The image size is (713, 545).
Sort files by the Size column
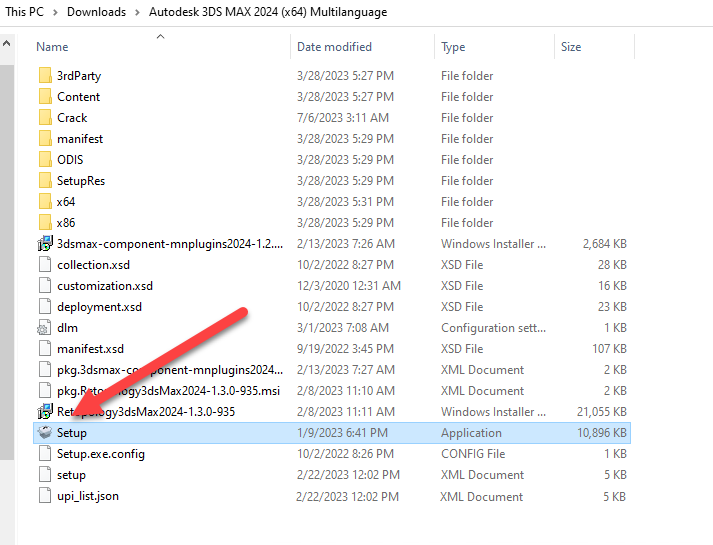point(571,47)
